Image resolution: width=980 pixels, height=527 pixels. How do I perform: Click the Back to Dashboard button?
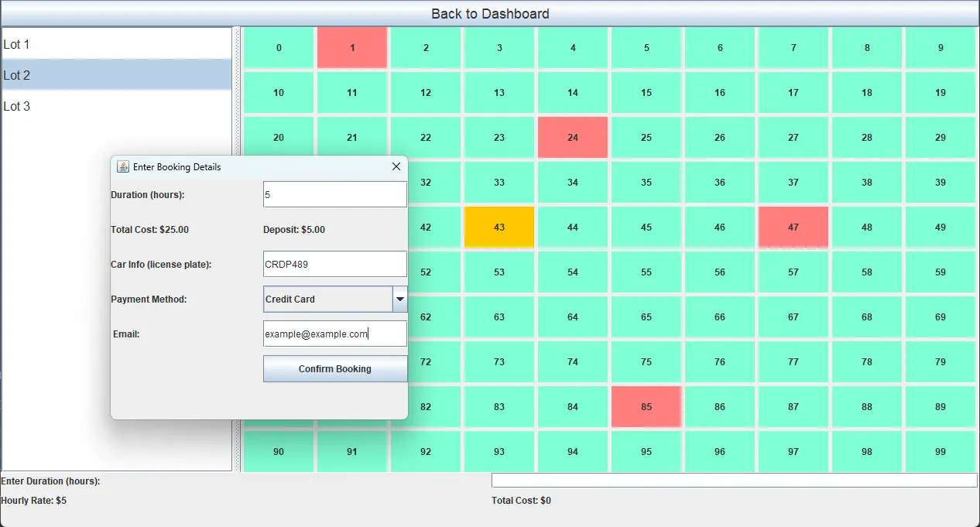click(x=490, y=14)
